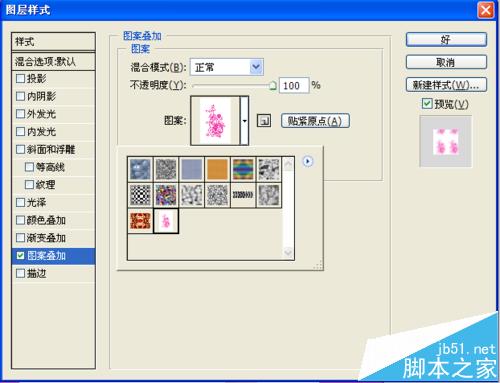Enable the 斜面和浮雕 bevel checkbox

coord(20,149)
